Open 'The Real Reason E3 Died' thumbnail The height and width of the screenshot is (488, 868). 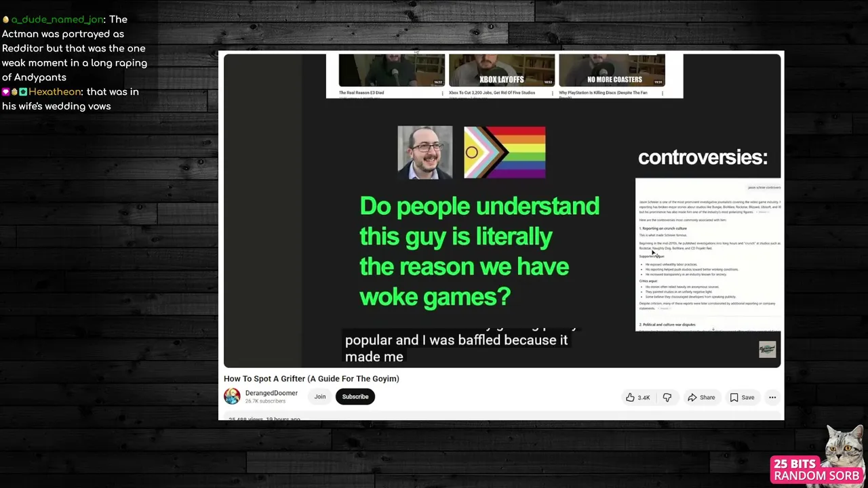coord(392,70)
